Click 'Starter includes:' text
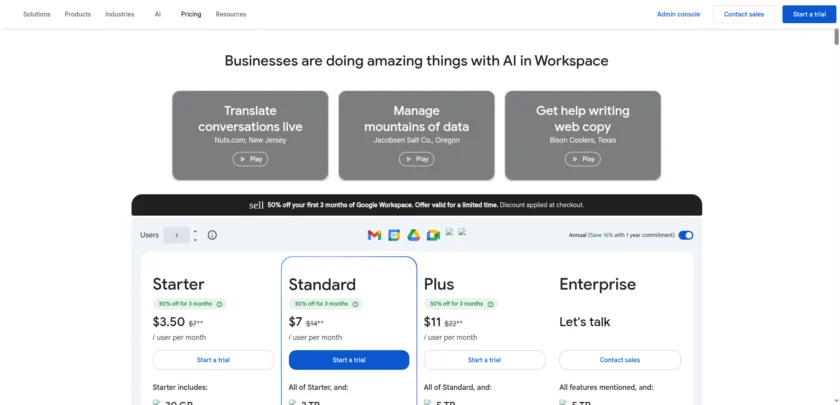The height and width of the screenshot is (405, 840). pos(180,387)
